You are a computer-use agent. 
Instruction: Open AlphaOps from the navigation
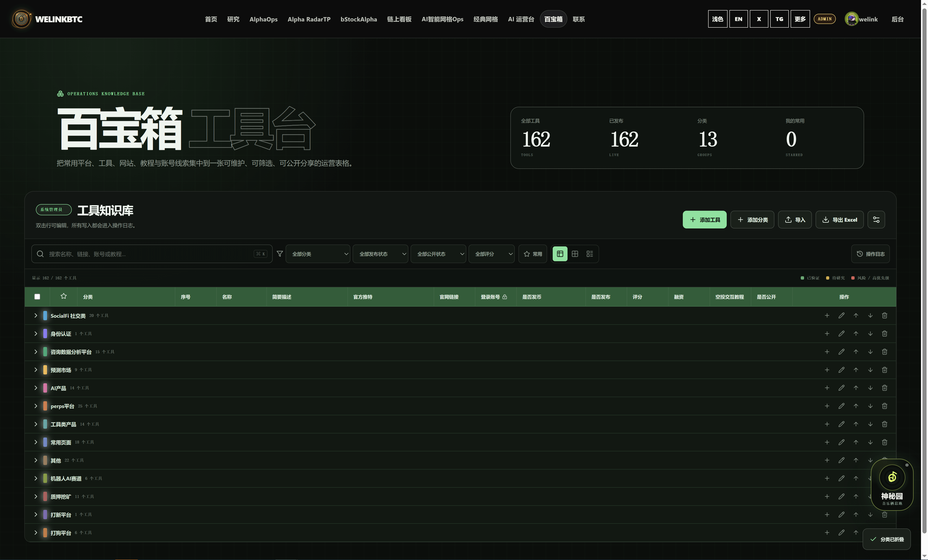tap(263, 19)
